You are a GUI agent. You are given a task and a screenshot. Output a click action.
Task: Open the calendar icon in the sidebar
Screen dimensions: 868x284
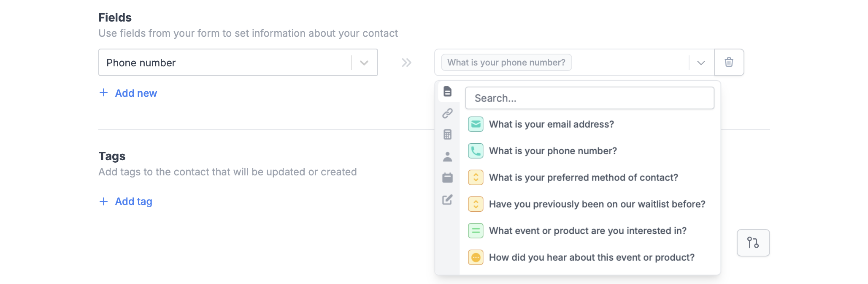(447, 178)
